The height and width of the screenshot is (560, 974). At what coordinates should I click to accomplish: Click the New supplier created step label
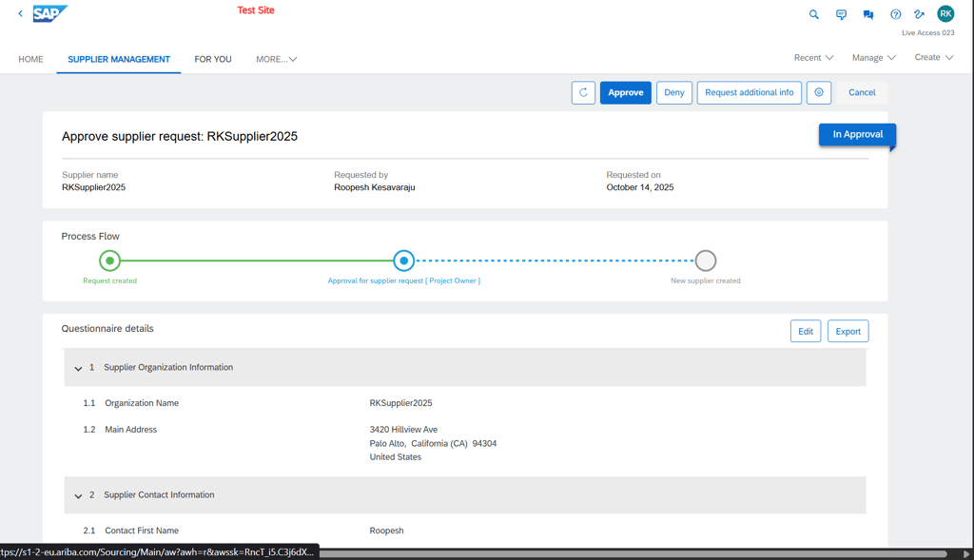pyautogui.click(x=706, y=280)
